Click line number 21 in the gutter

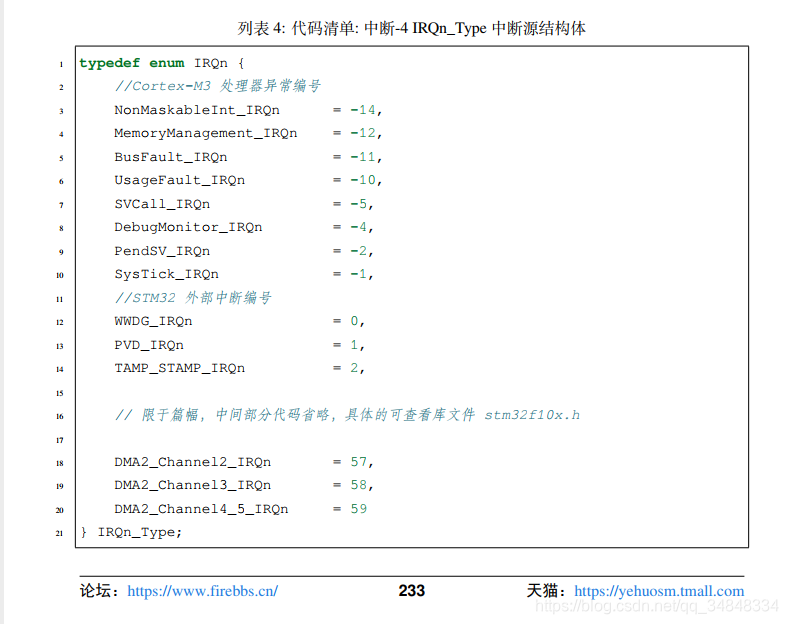[x=59, y=533]
